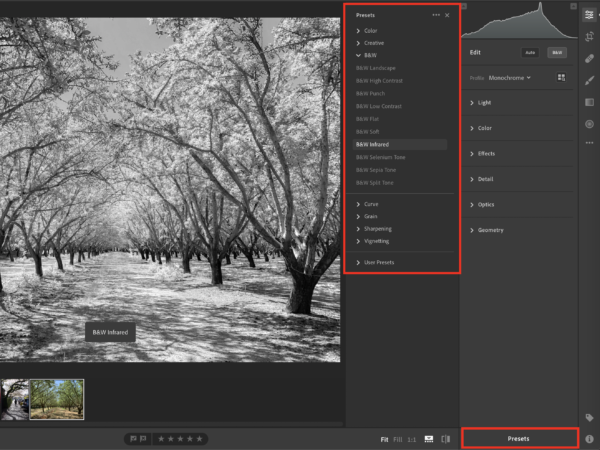The height and width of the screenshot is (450, 600).
Task: Select the B&W Infrared preset
Action: pyautogui.click(x=399, y=145)
